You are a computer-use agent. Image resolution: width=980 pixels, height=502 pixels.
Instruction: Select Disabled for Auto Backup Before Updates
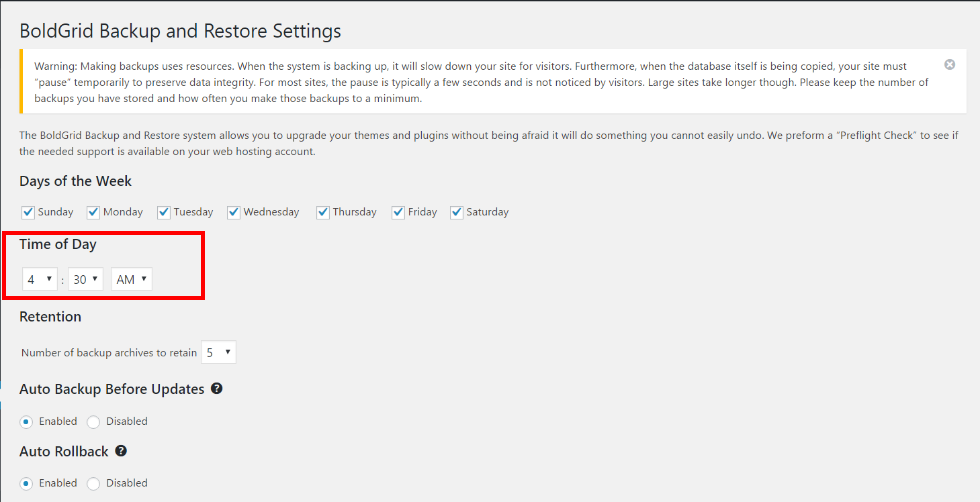[x=93, y=422]
